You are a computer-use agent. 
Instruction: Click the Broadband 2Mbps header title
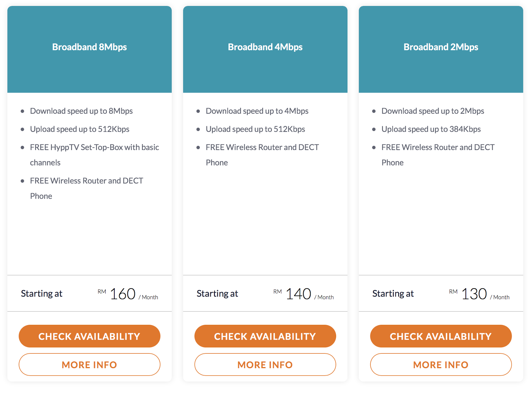(x=441, y=47)
